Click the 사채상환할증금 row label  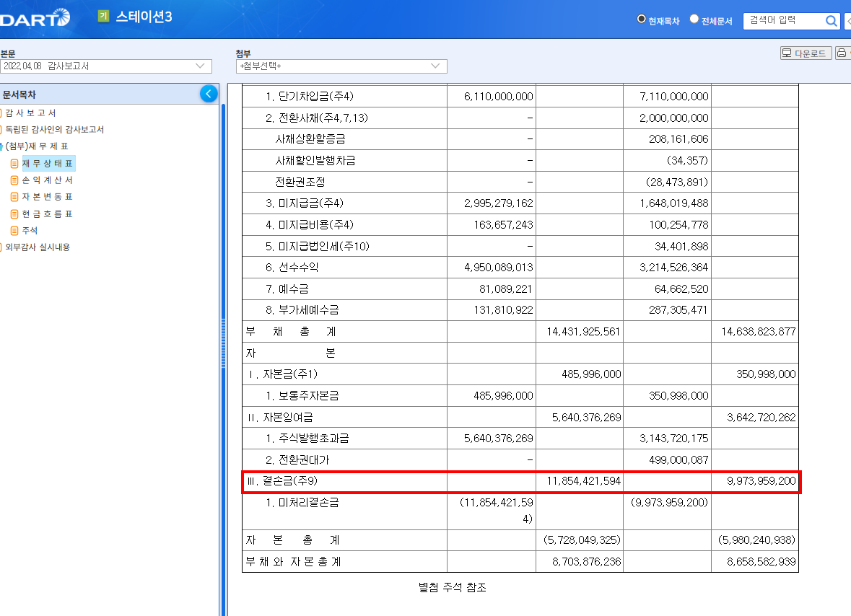pyautogui.click(x=310, y=138)
